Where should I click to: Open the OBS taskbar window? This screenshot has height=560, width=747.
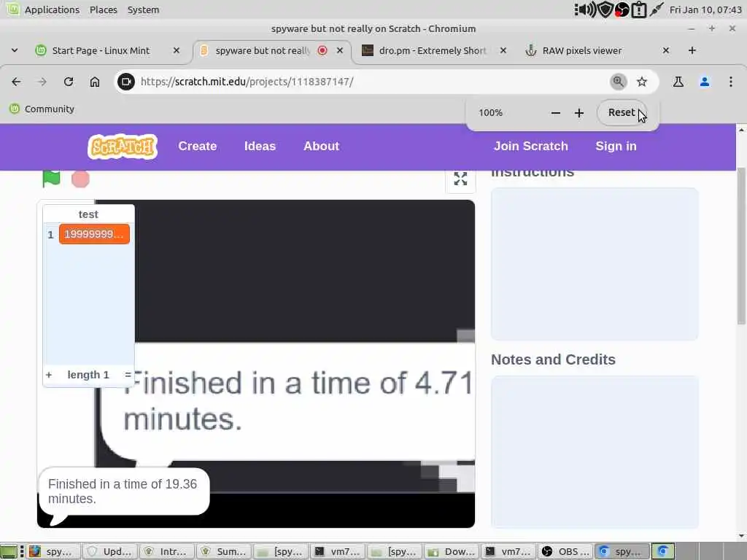pos(565,551)
